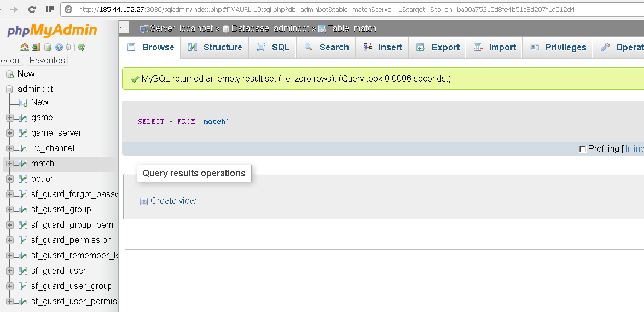Expand the sf_guard_group table node
Viewport: 644px width, 312px height.
10,210
